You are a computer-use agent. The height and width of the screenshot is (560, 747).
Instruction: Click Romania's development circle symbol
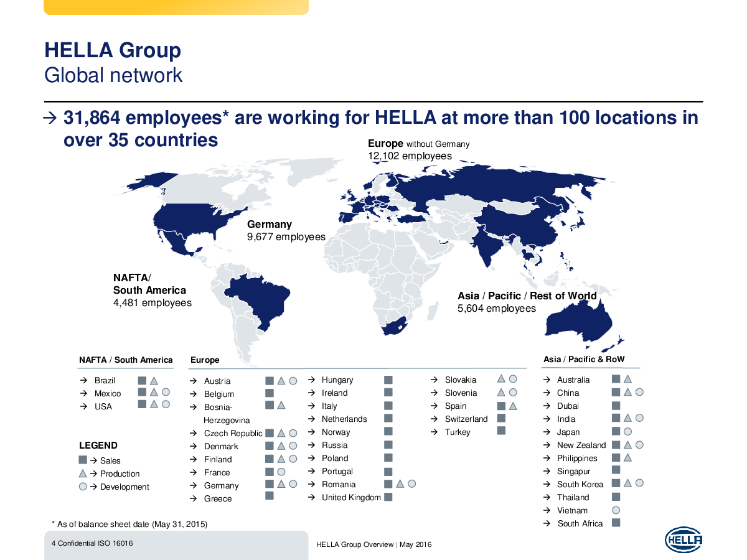coord(412,483)
